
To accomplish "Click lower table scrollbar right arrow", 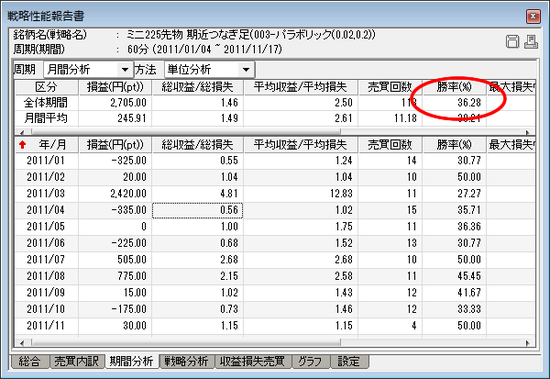I will (528, 343).
